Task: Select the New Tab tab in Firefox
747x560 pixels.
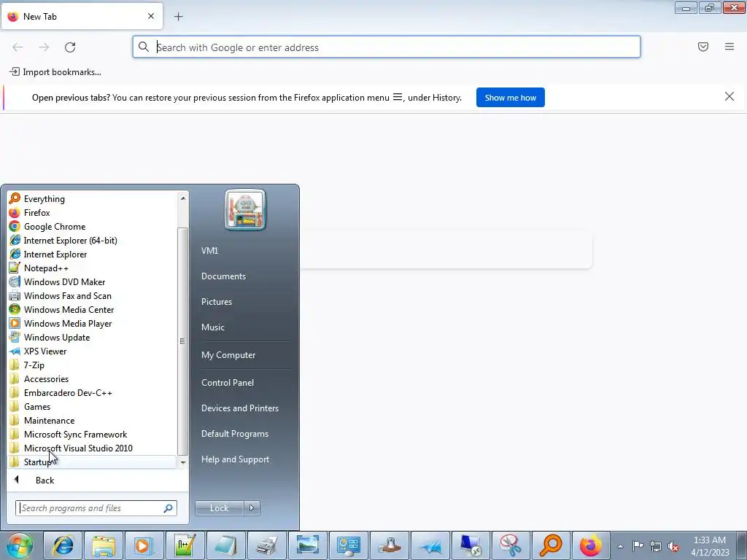Action: click(x=82, y=16)
